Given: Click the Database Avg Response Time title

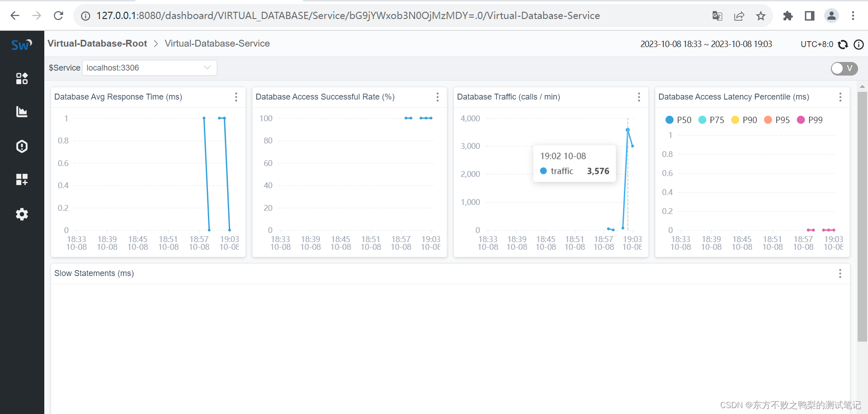Looking at the screenshot, I should [x=118, y=97].
